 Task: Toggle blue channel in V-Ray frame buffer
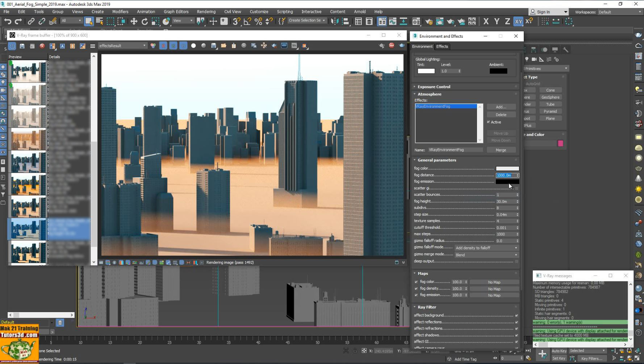click(183, 46)
